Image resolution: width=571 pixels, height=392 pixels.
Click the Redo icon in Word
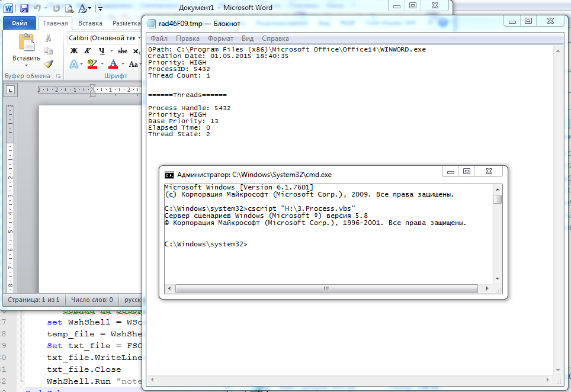[x=56, y=8]
